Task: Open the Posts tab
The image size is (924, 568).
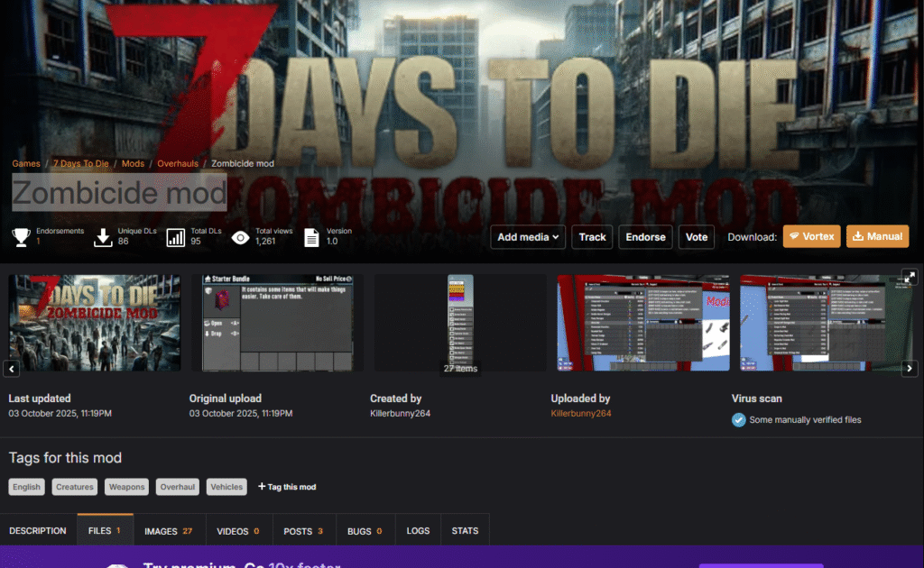Action: coord(303,531)
